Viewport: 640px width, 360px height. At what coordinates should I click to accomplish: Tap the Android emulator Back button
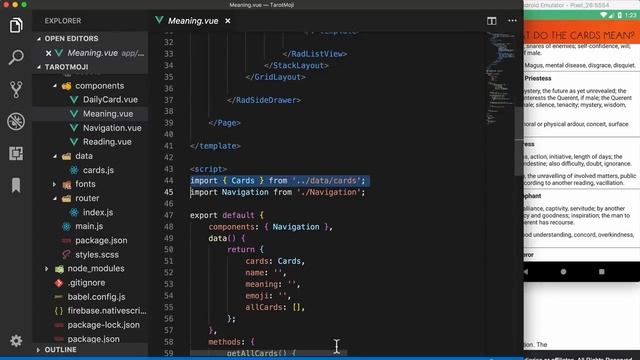click(526, 271)
